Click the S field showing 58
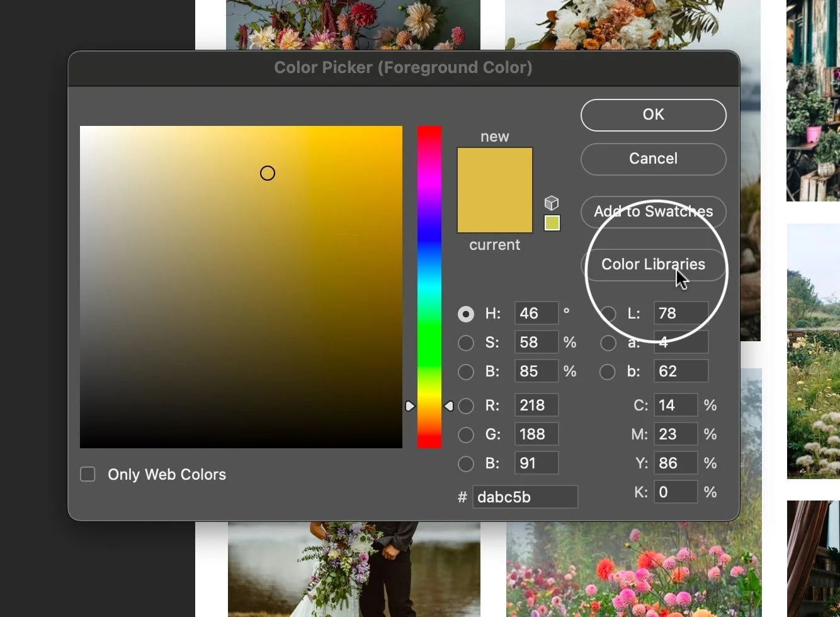840x617 pixels. coord(536,342)
